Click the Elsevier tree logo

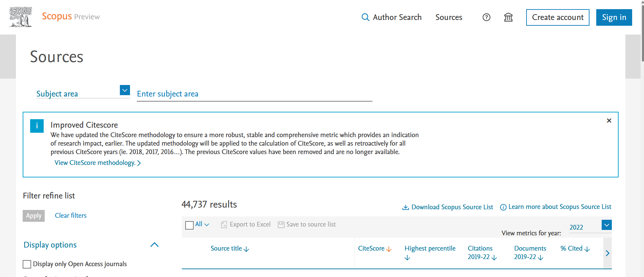pos(21,17)
